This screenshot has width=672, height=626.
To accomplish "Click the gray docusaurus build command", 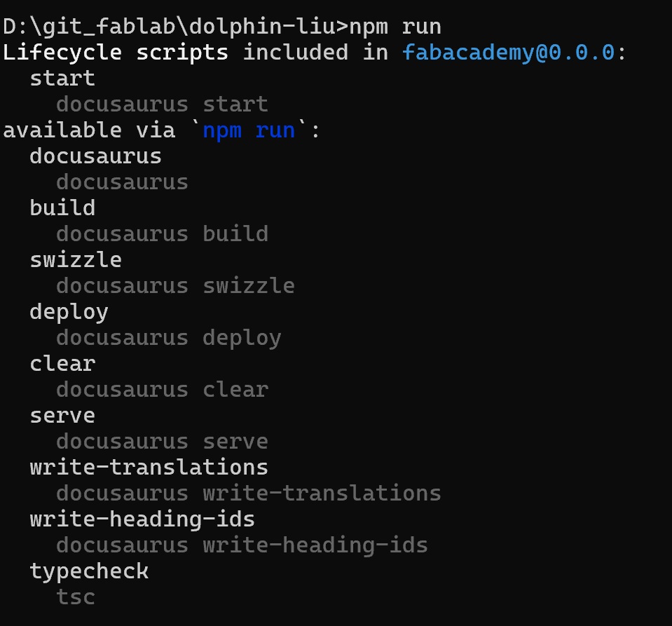I will coord(162,233).
